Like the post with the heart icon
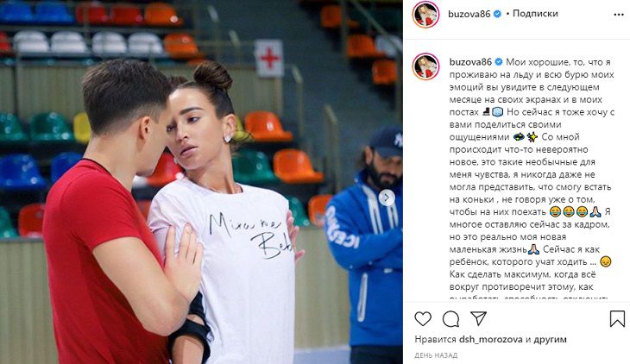Viewport: 630px width, 364px height. 423,319
